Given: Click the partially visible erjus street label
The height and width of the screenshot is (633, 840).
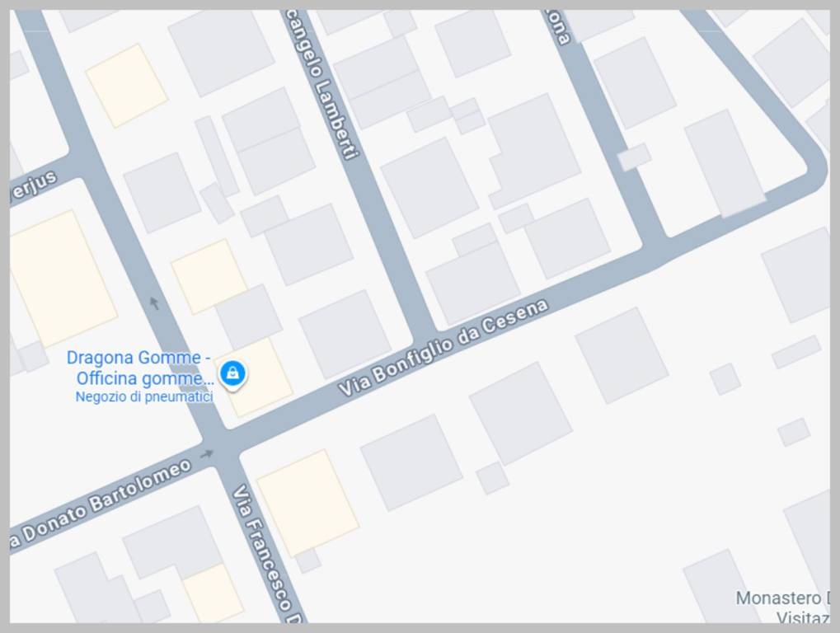Looking at the screenshot, I should [33, 186].
